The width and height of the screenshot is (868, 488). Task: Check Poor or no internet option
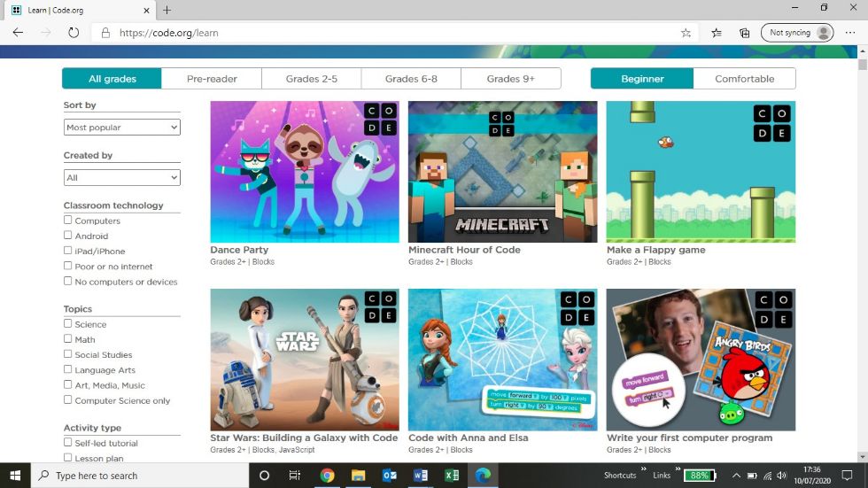[67, 266]
